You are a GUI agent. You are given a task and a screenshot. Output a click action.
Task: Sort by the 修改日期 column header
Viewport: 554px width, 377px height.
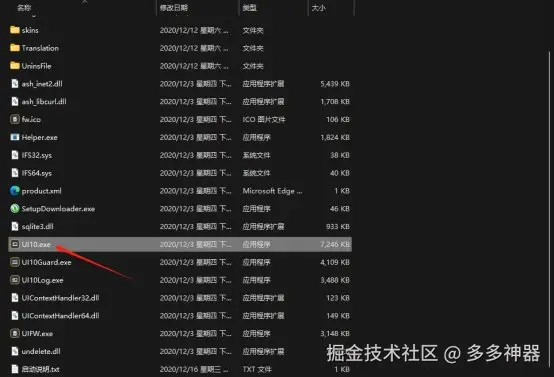click(173, 8)
